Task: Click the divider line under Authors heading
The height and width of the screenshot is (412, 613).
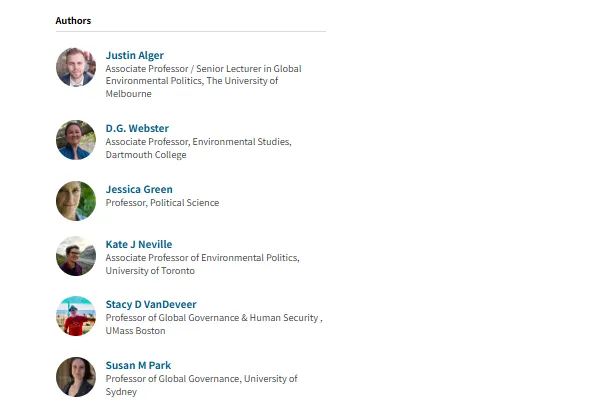Action: [191, 31]
